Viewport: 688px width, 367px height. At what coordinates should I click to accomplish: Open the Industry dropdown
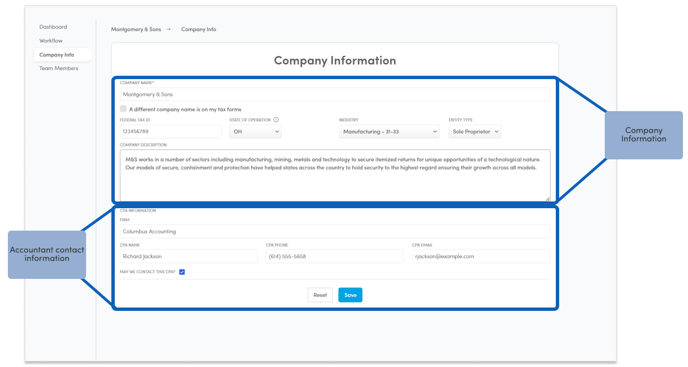tap(389, 131)
